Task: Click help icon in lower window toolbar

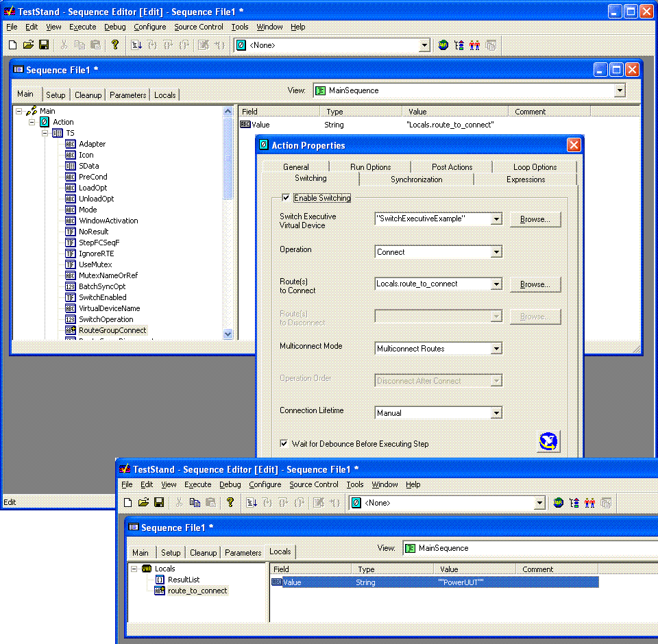Action: [x=230, y=502]
